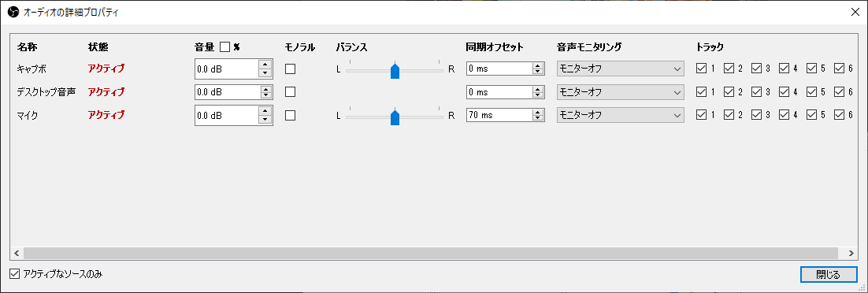Decrease マイク sync offset with down arrow
The height and width of the screenshot is (293, 868).
coord(537,118)
